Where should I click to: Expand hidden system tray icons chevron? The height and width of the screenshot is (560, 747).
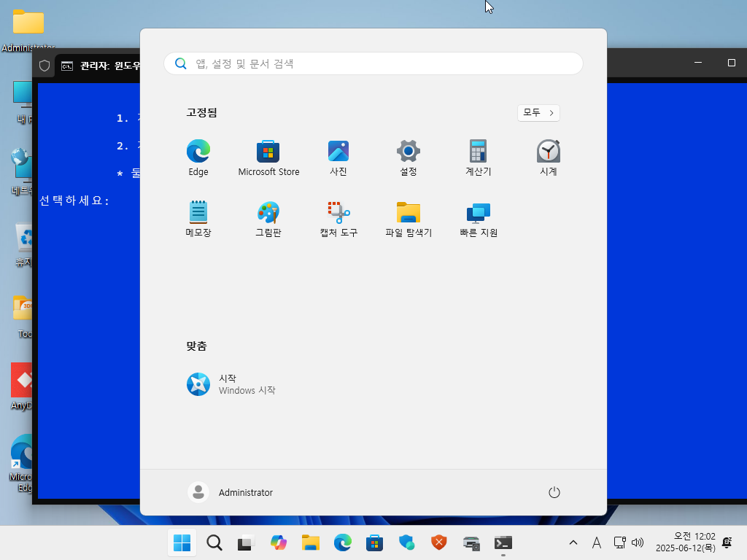tap(573, 542)
